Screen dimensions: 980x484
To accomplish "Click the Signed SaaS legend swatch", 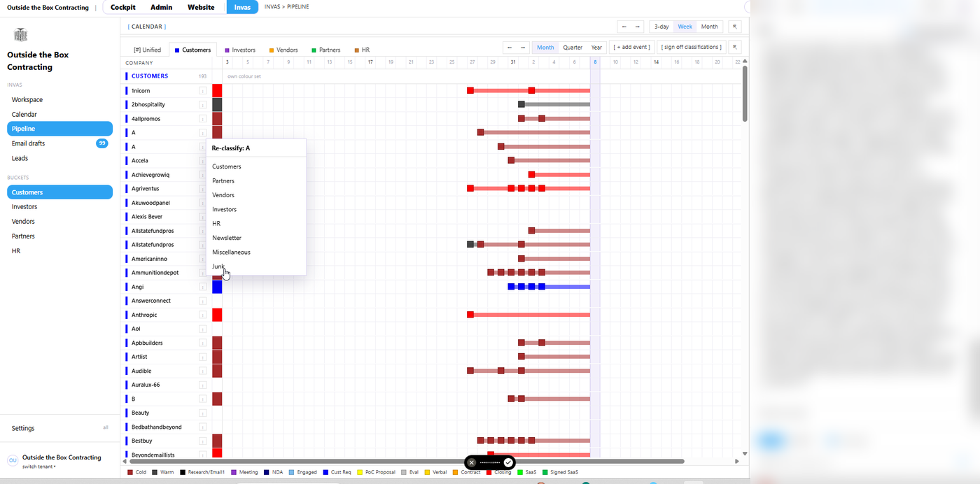I will click(545, 472).
